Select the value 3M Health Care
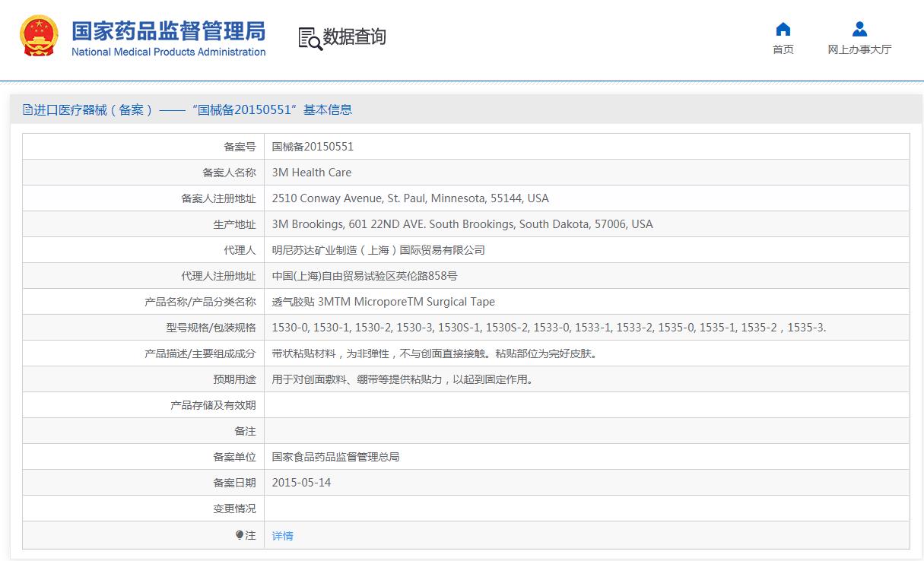This screenshot has width=924, height=561. click(x=312, y=173)
